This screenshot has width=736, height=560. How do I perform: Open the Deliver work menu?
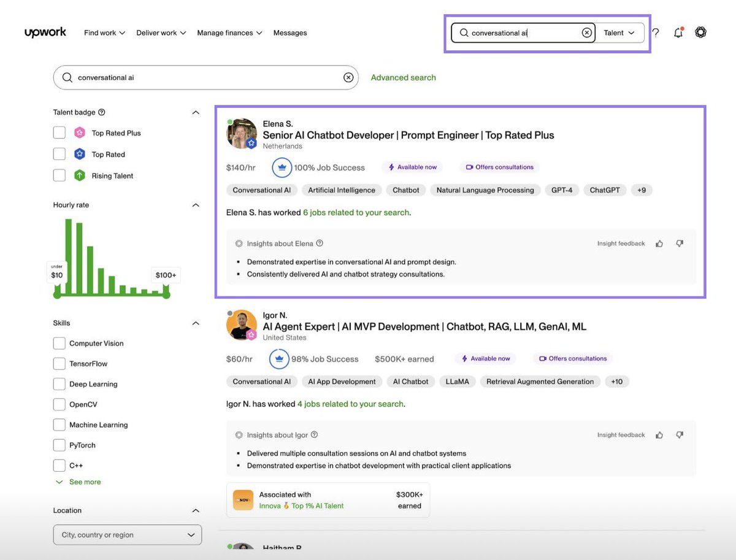161,33
